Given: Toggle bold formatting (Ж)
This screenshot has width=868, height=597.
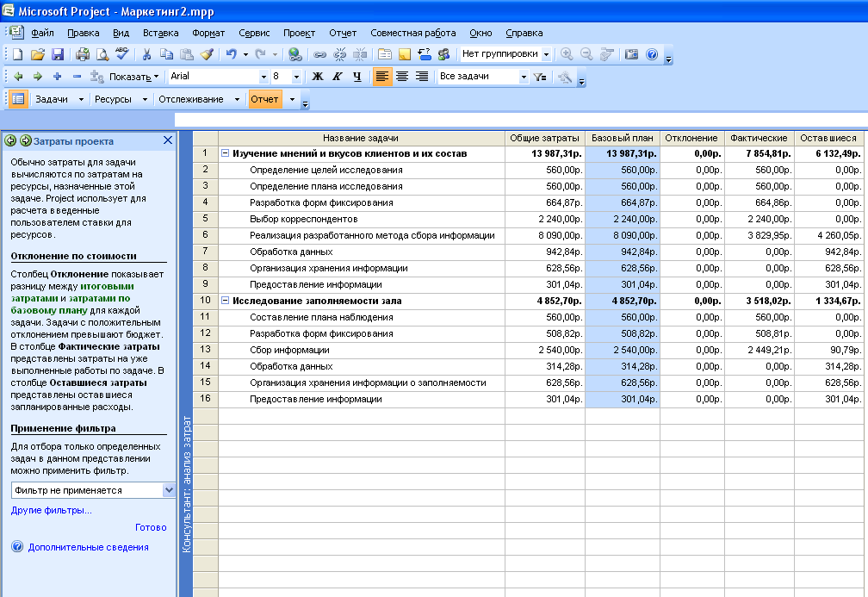Looking at the screenshot, I should [317, 77].
